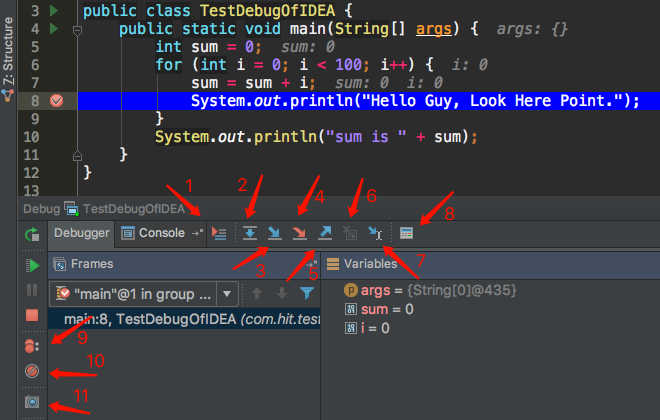Open the thread selector dropdown arrow

pos(227,294)
